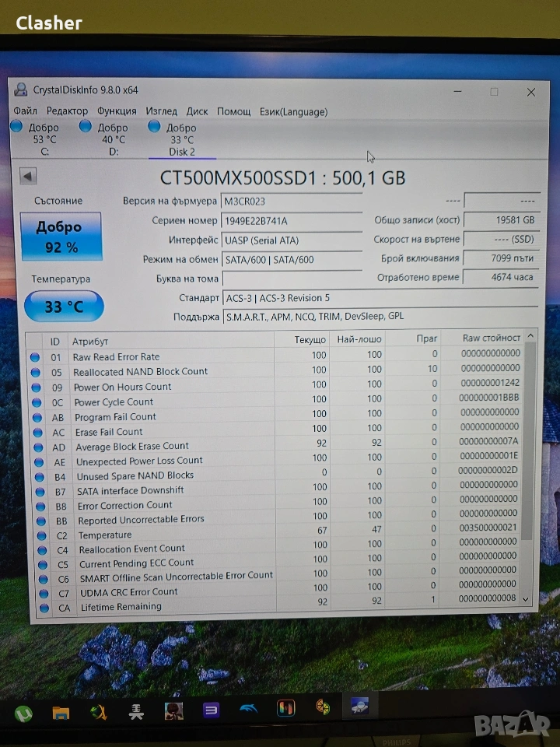The height and width of the screenshot is (747, 560).
Task: Click the 33 °C temperature button
Action: [63, 307]
